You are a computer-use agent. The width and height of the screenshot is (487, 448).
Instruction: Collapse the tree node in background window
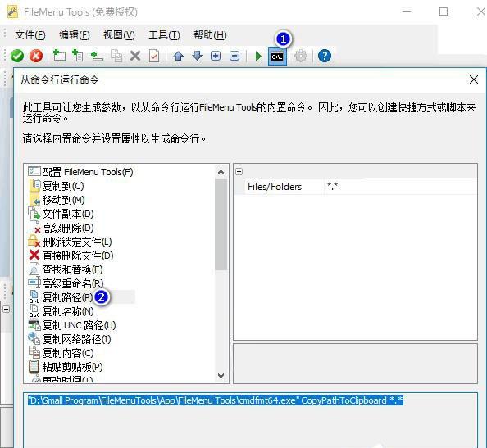(7, 310)
